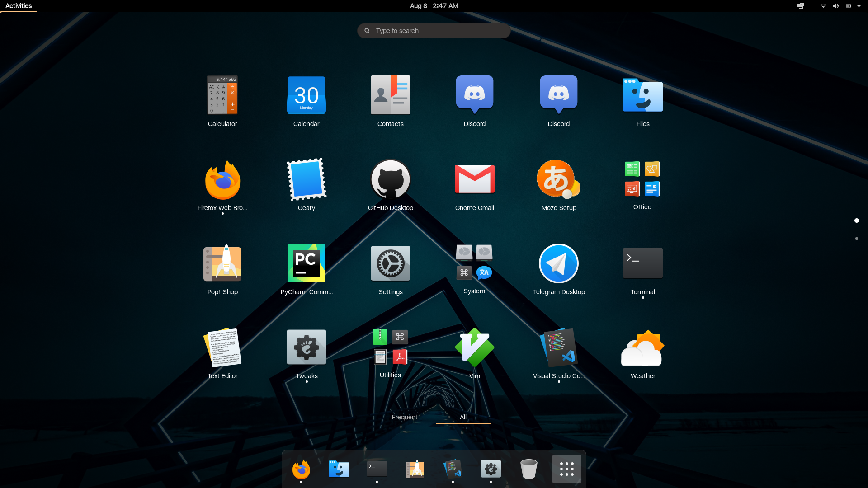Select the All apps tab
Viewport: 868px width, 488px height.
click(463, 417)
